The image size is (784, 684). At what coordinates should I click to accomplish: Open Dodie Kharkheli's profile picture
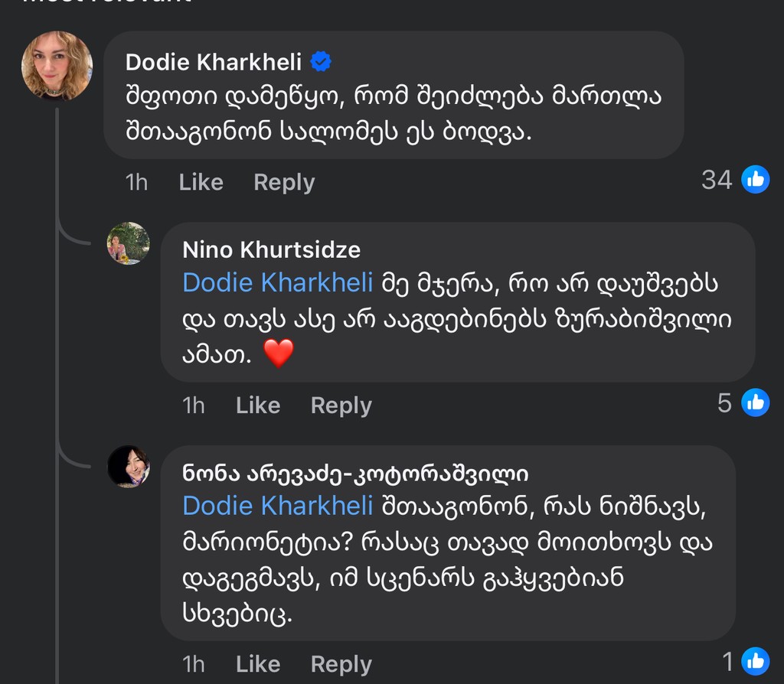(57, 67)
